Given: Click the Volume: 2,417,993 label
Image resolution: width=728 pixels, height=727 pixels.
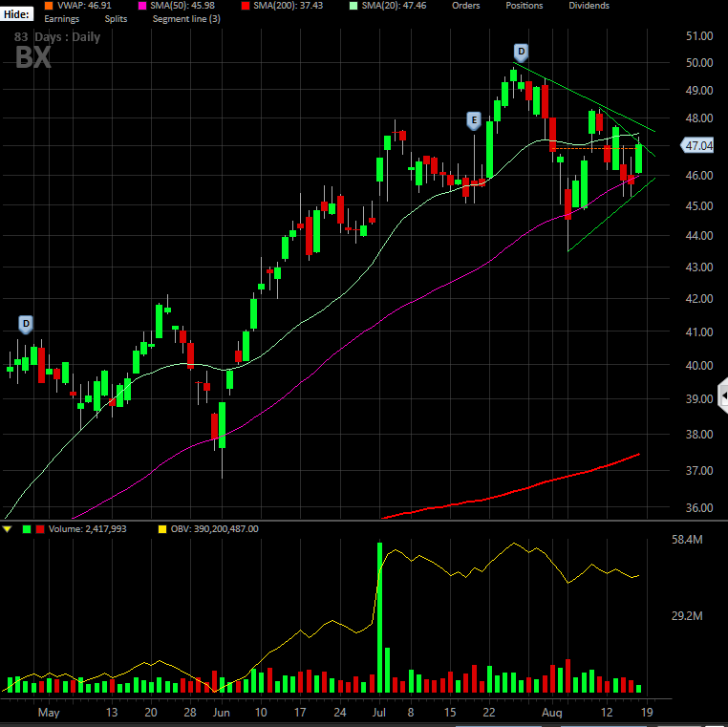Looking at the screenshot, I should point(87,528).
